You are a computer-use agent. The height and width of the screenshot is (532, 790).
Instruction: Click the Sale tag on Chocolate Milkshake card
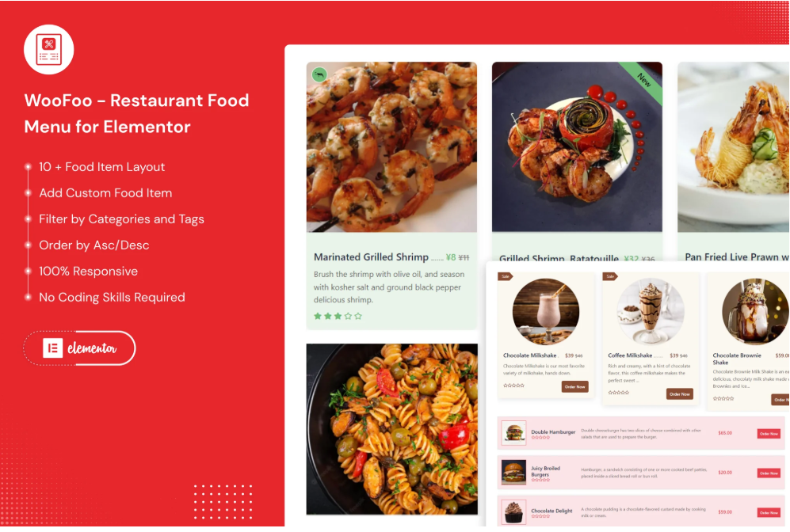click(505, 276)
